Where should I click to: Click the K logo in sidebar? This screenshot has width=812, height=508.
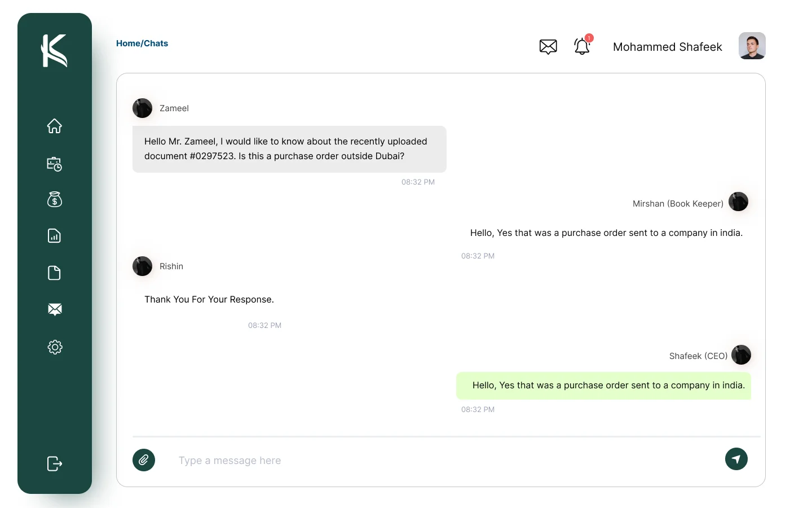[54, 51]
